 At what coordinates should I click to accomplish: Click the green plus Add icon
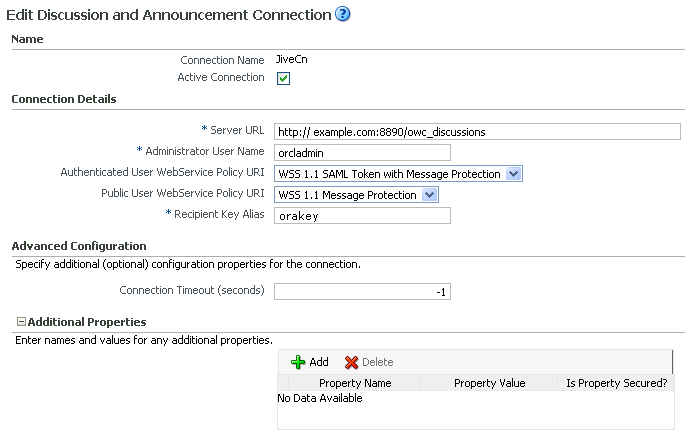298,362
